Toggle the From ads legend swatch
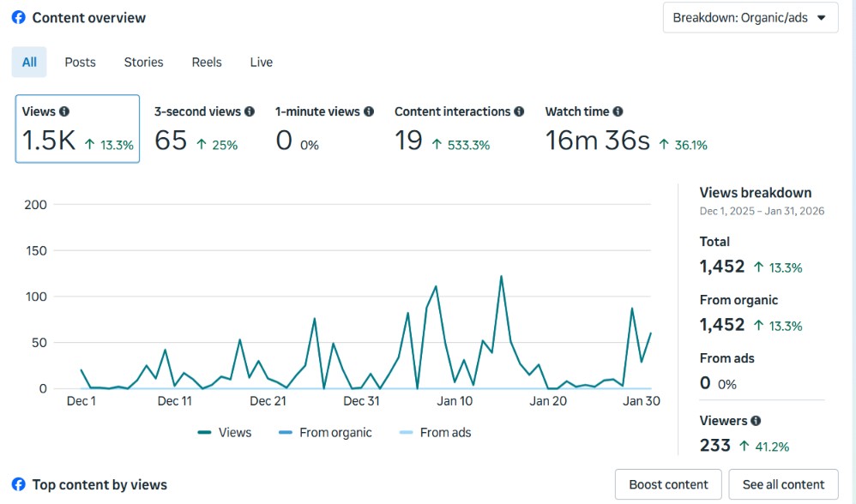The height and width of the screenshot is (504, 856). [x=407, y=433]
